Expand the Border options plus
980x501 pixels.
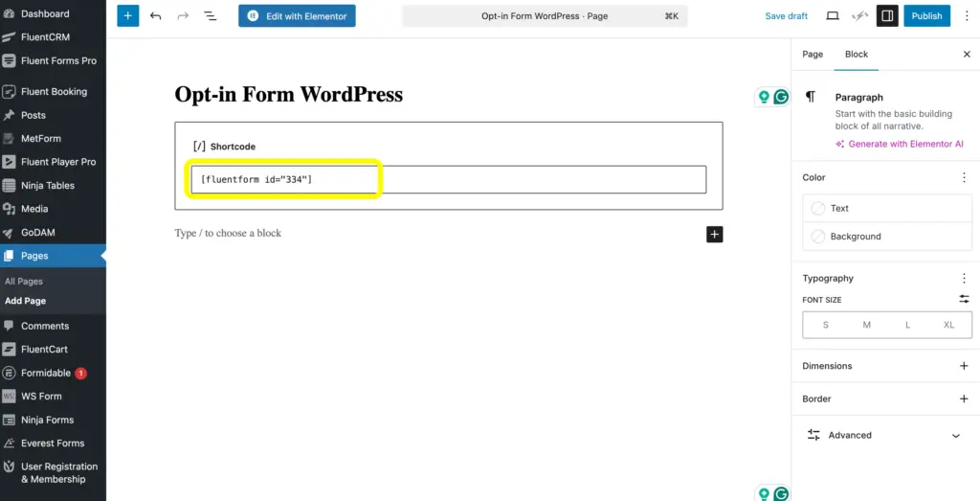point(964,399)
